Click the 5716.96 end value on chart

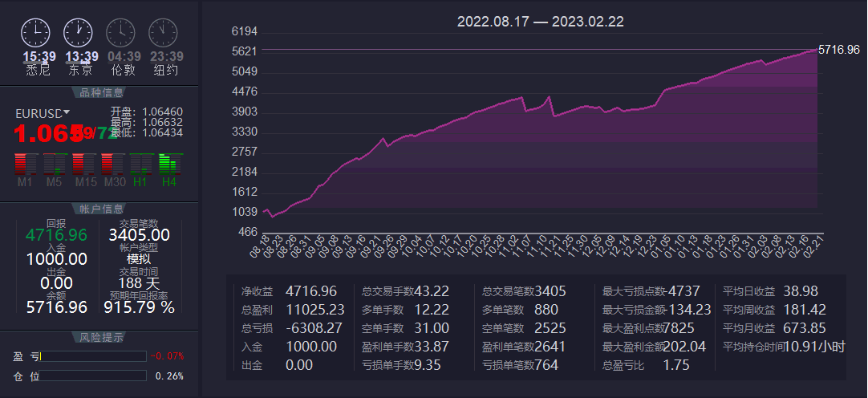click(838, 50)
